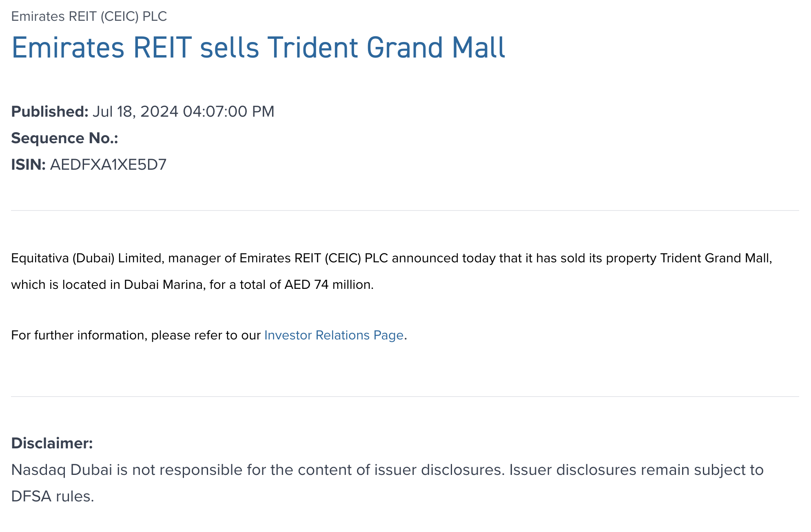Click the headline 'Emirates REIT sells Trident Grand Mall'
The height and width of the screenshot is (532, 811).
(258, 48)
